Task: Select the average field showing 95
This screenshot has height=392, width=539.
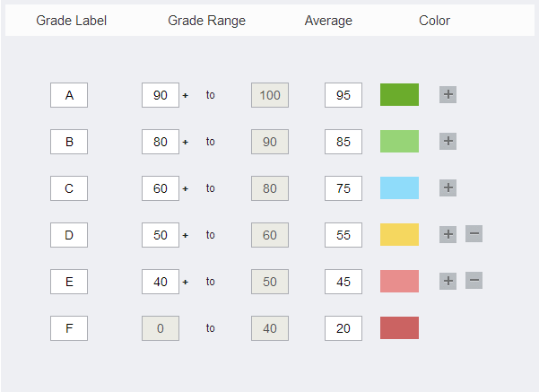Action: click(343, 95)
